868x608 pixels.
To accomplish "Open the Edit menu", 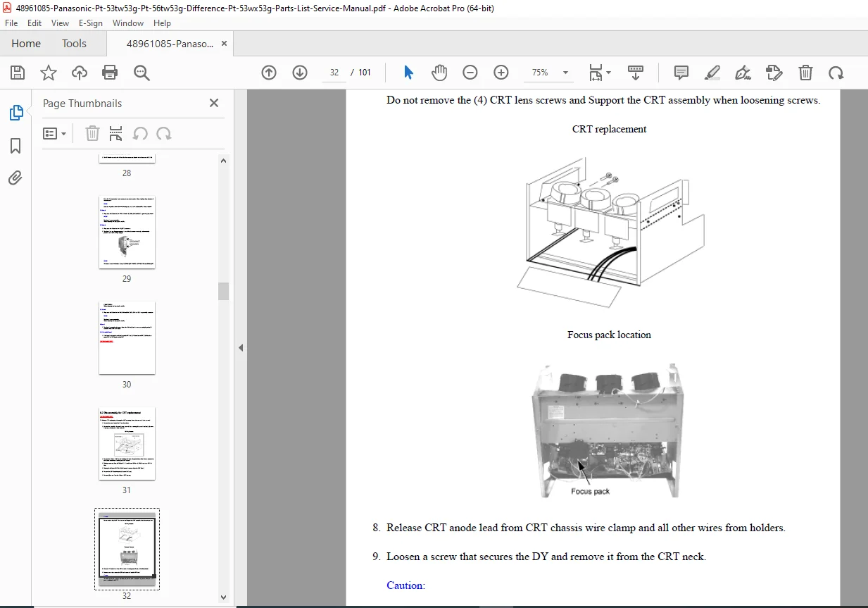I will (x=34, y=23).
